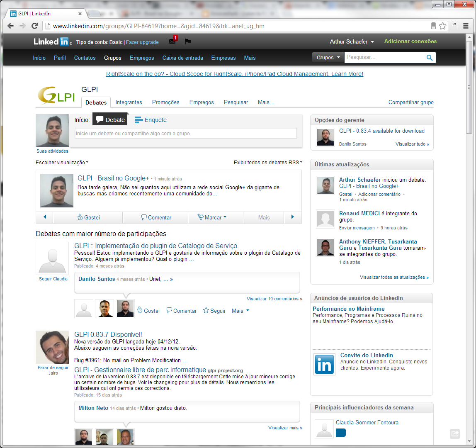Open the Empresas nav item

click(x=223, y=58)
